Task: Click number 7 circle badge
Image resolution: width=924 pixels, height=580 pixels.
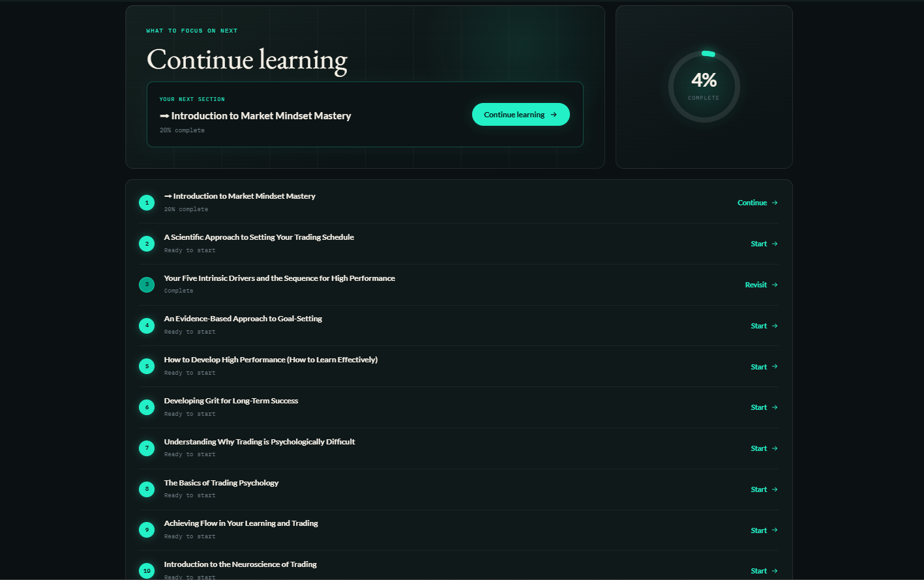Action: (x=147, y=448)
